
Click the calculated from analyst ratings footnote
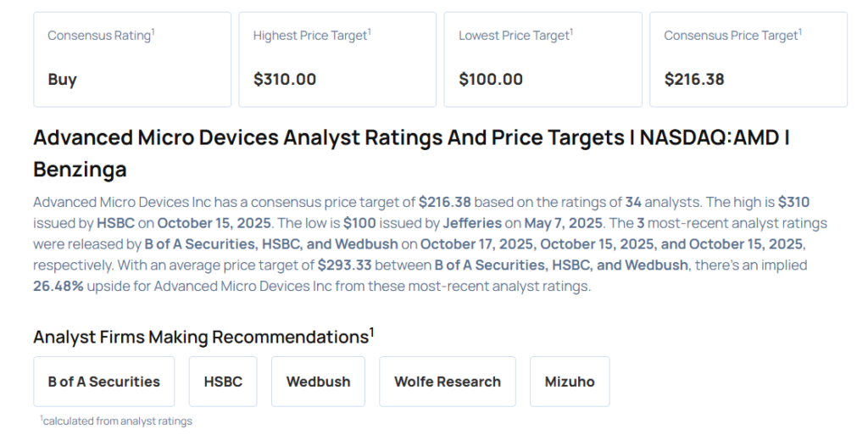point(117,421)
